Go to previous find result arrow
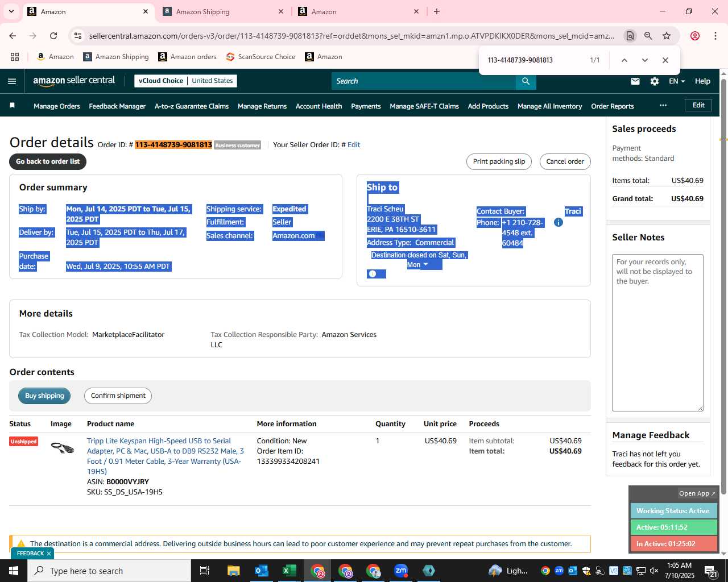 [624, 60]
